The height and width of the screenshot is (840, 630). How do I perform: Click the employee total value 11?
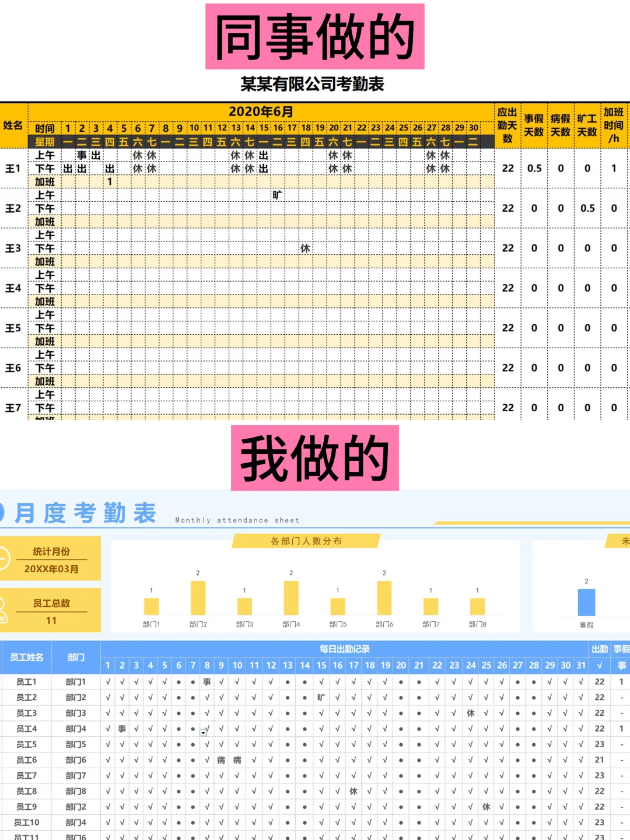[x=51, y=620]
